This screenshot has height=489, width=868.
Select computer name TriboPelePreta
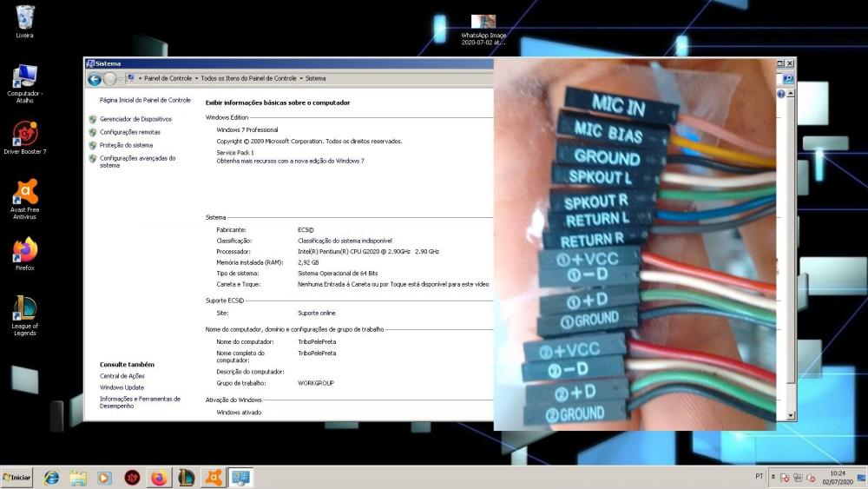point(317,342)
